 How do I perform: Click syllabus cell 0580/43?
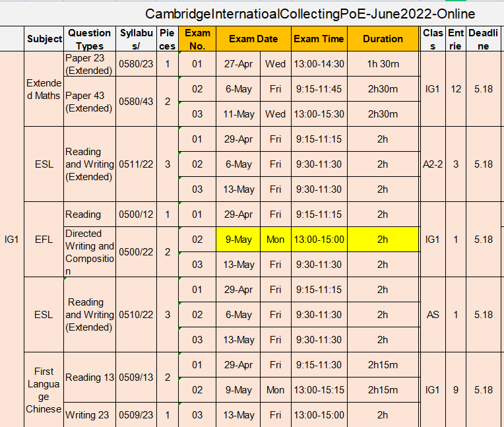(x=137, y=102)
